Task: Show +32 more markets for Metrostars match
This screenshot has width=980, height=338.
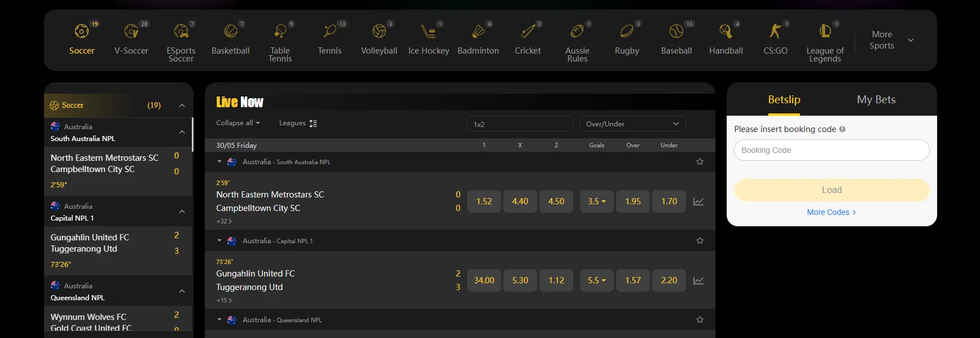Action: 224,222
